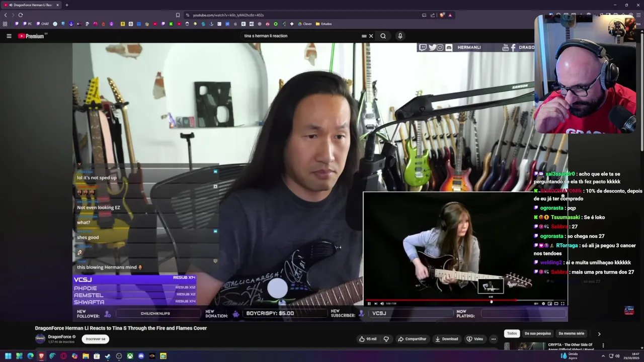Screen dimensions: 644x362
Task: Open DragonForce channel avatar
Action: pos(40,339)
